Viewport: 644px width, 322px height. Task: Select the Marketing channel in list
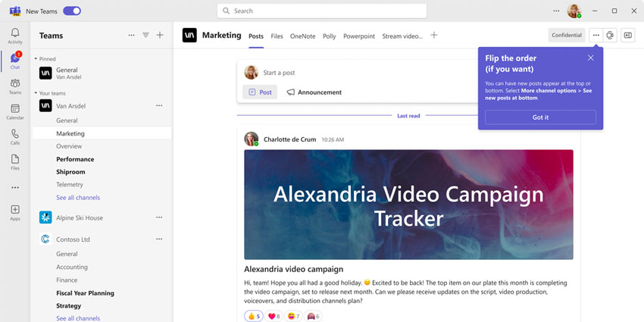(x=102, y=133)
